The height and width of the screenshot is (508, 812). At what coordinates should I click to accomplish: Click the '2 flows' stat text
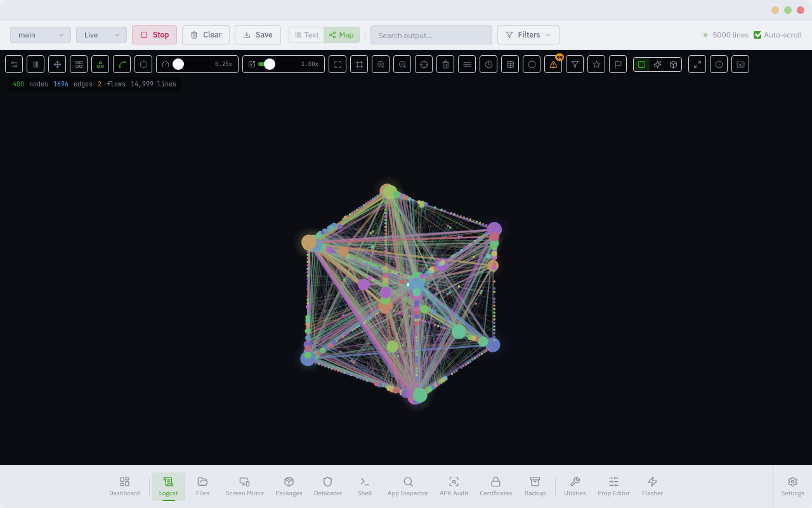coord(112,84)
